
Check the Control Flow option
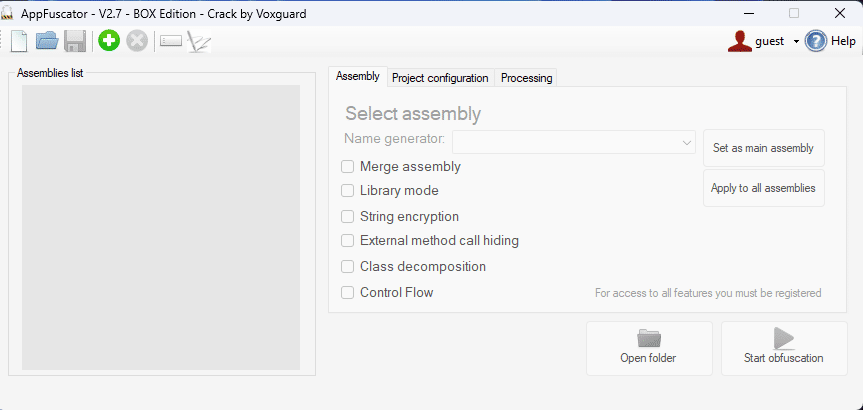tap(348, 293)
